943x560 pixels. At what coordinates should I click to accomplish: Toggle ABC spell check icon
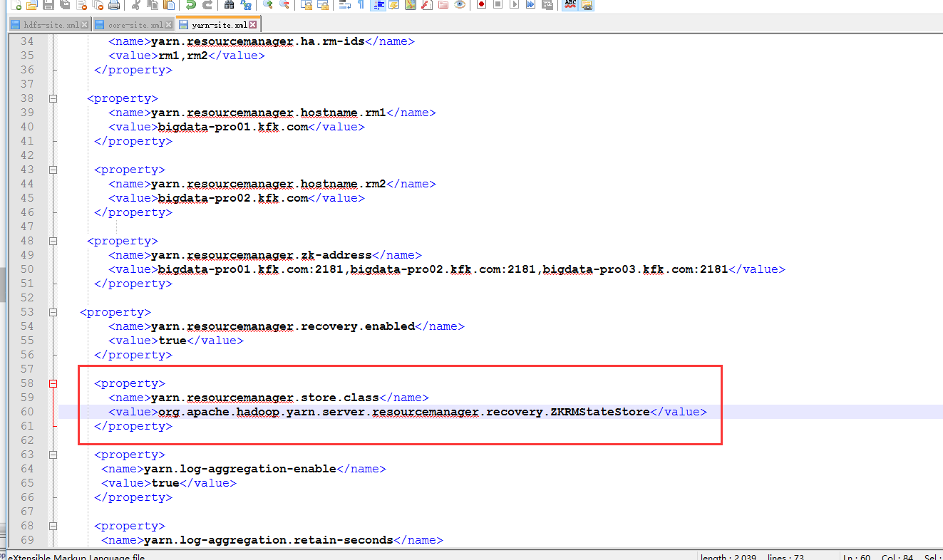coord(570,4)
